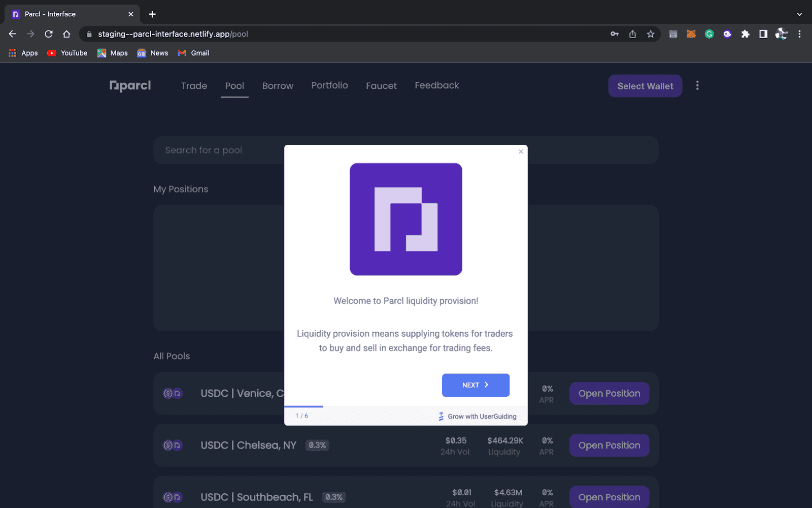Select the Pool tab

pyautogui.click(x=234, y=86)
